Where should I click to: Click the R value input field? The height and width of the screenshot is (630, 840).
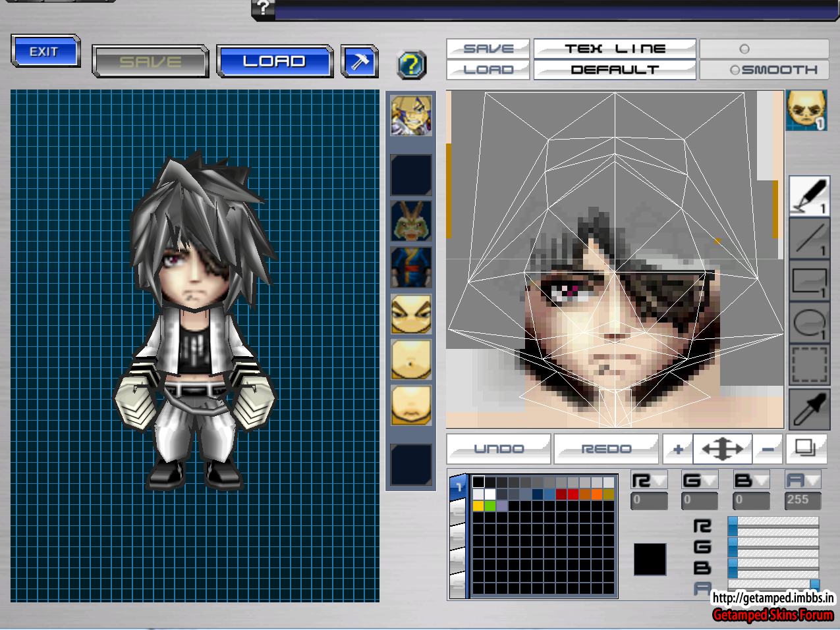tap(649, 500)
